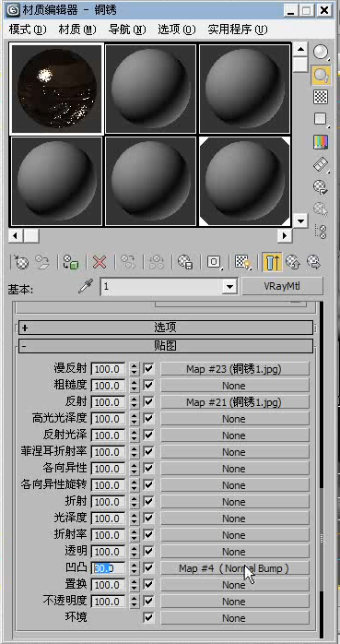Click the Sample Type sphere icon
Viewport: 340px width, 644px height.
click(x=321, y=52)
